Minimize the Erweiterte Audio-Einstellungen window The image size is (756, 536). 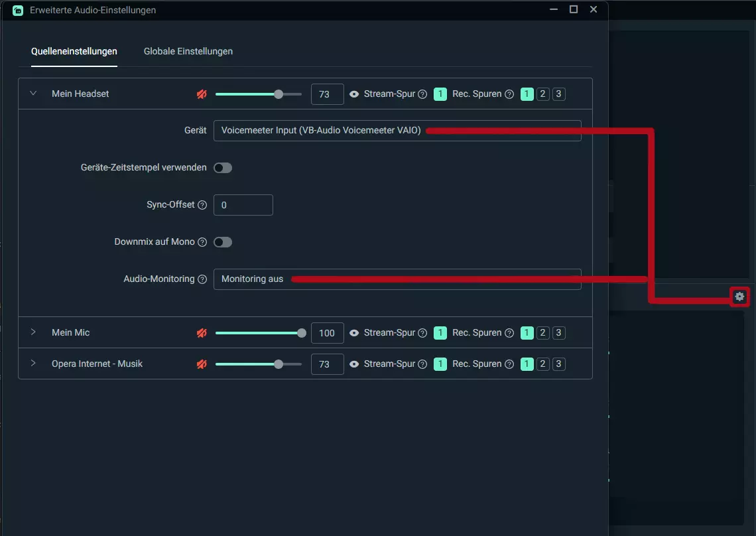click(x=554, y=10)
